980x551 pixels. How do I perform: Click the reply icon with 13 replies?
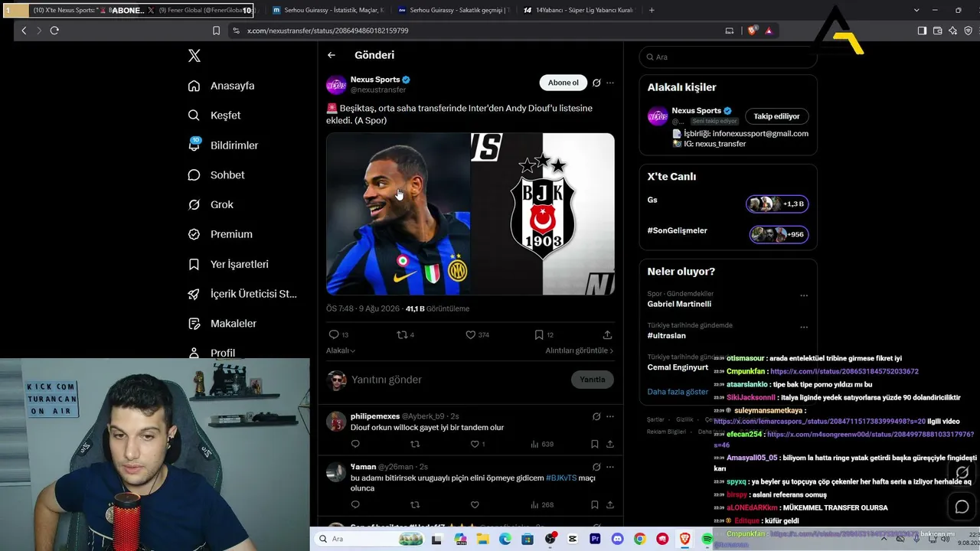coord(333,334)
